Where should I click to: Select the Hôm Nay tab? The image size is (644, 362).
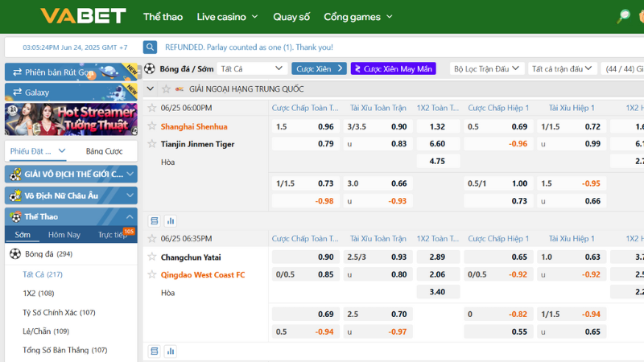pyautogui.click(x=64, y=235)
